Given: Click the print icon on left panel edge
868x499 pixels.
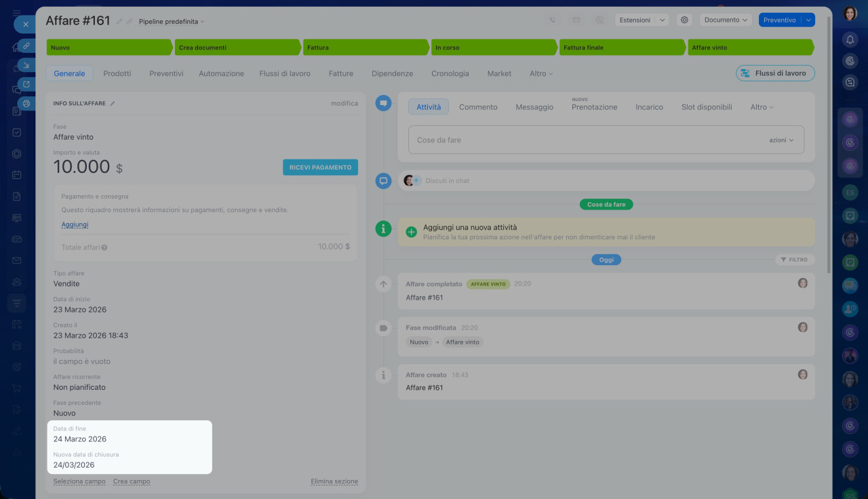Looking at the screenshot, I should tap(26, 104).
